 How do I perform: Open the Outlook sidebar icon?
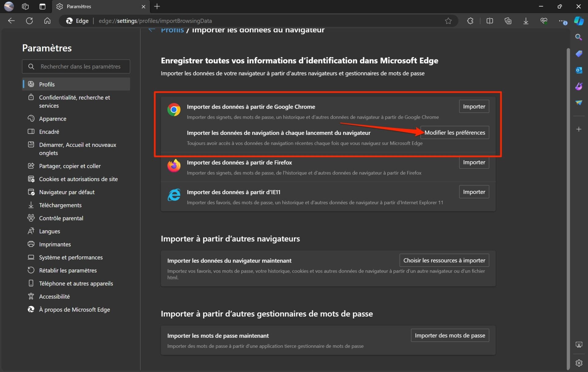point(579,70)
